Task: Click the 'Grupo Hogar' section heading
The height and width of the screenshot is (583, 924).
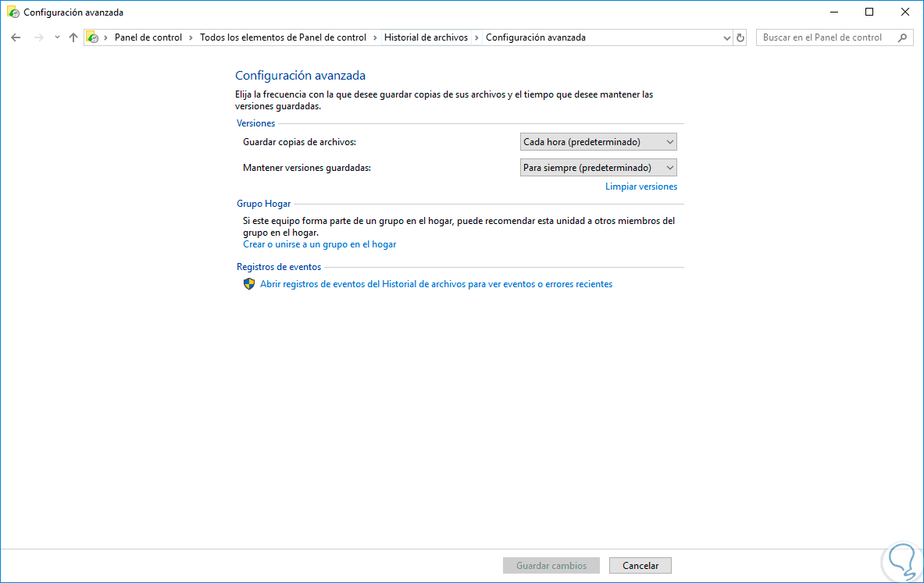Action: (263, 204)
